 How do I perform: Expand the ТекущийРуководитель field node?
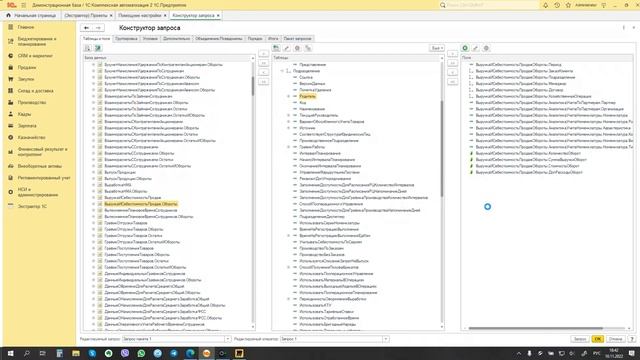pyautogui.click(x=289, y=115)
